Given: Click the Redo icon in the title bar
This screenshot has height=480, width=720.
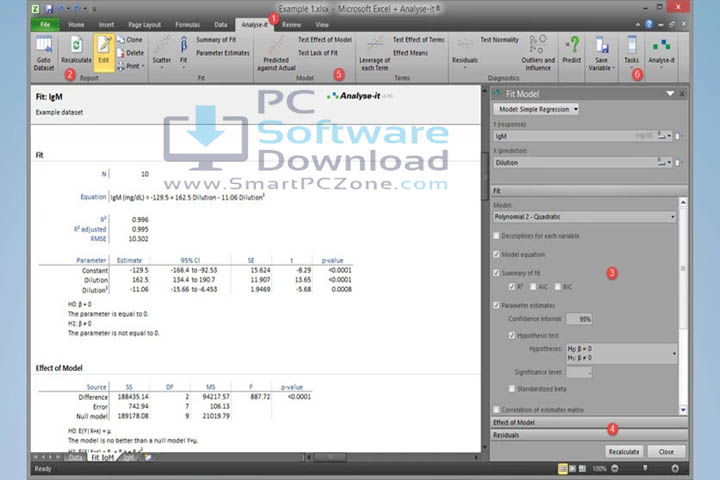Looking at the screenshot, I should pyautogui.click(x=78, y=9).
